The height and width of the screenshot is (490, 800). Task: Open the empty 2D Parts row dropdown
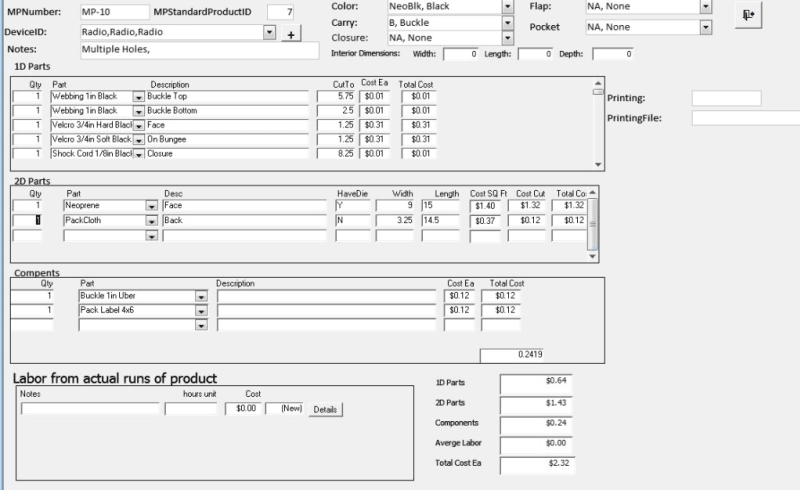[152, 236]
